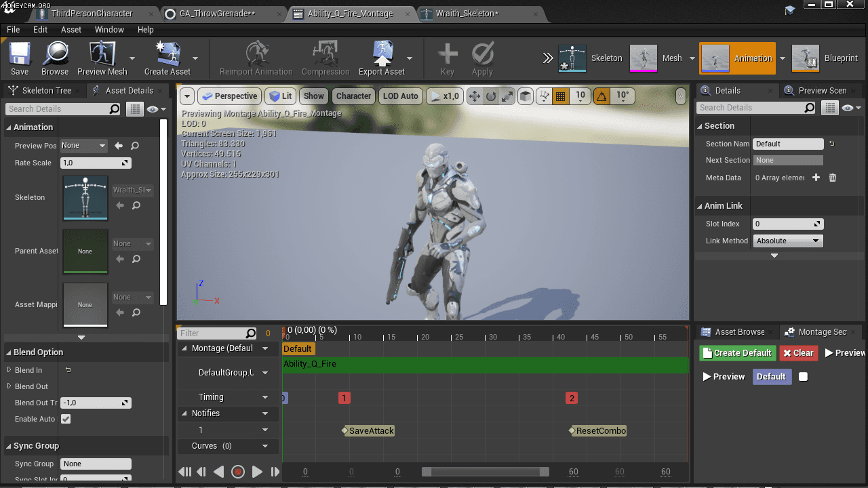Select the Translate gizmo in the viewport toolbar

pyautogui.click(x=475, y=96)
